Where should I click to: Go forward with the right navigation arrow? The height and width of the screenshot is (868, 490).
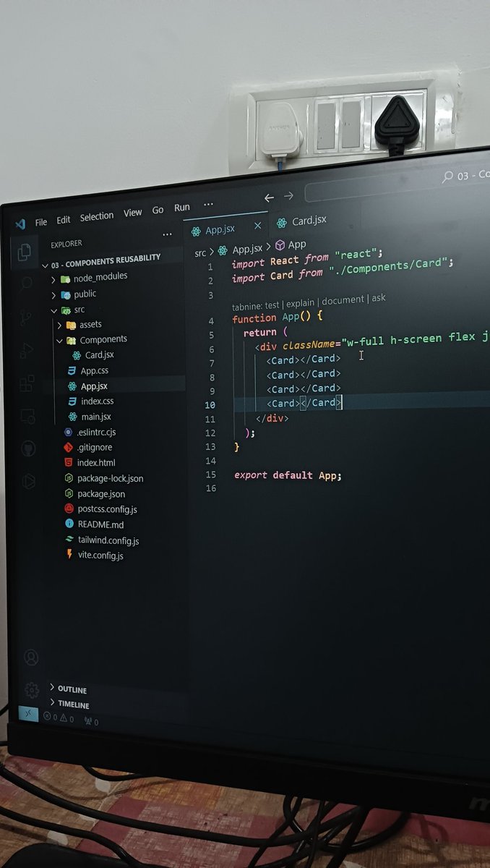coord(288,196)
